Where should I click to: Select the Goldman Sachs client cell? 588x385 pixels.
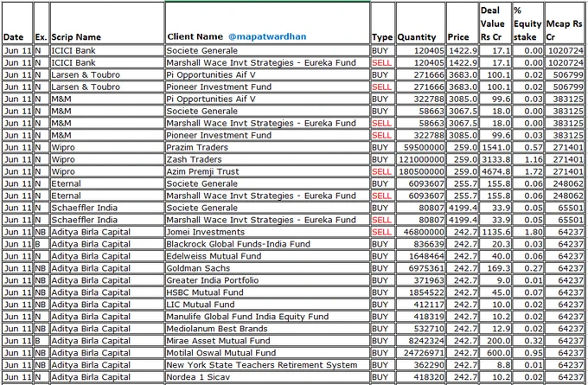click(267, 268)
